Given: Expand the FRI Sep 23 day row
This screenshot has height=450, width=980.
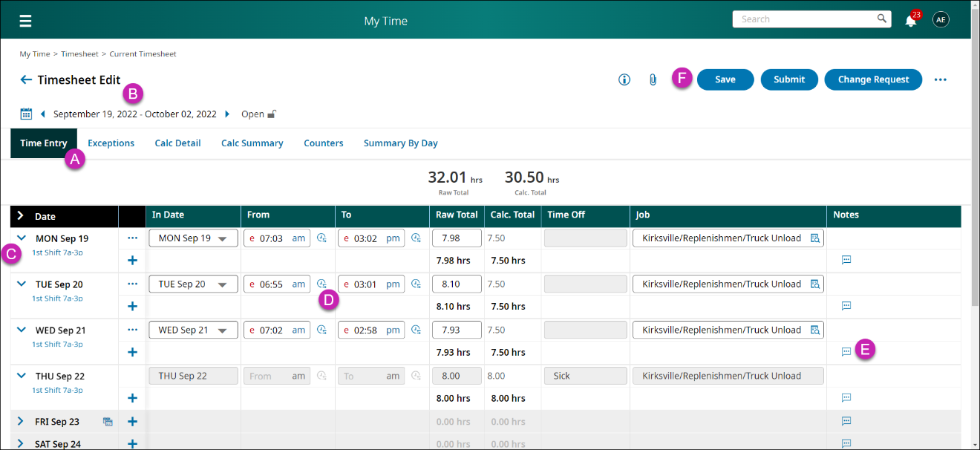Looking at the screenshot, I should click(21, 422).
